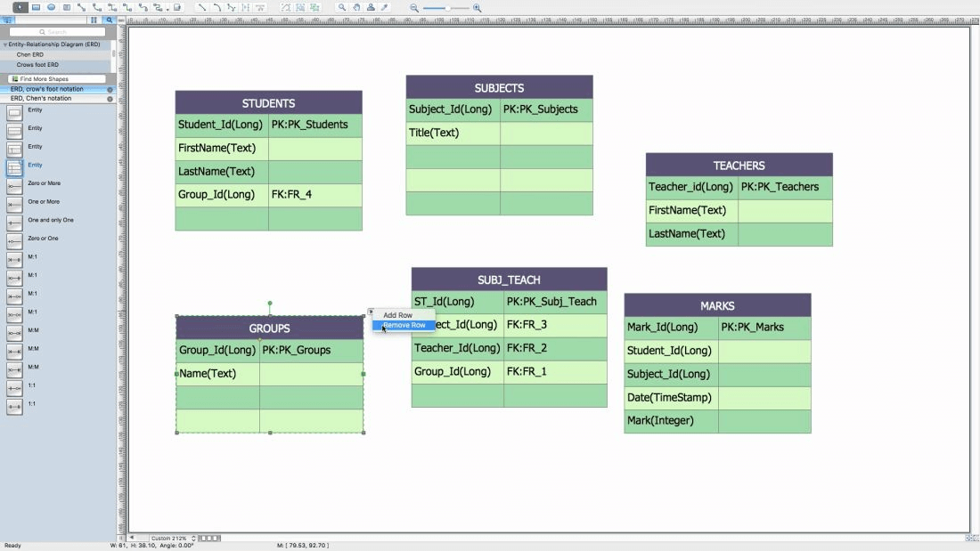This screenshot has height=551, width=980.
Task: Select the ellipse drawing tool
Action: tap(52, 7)
